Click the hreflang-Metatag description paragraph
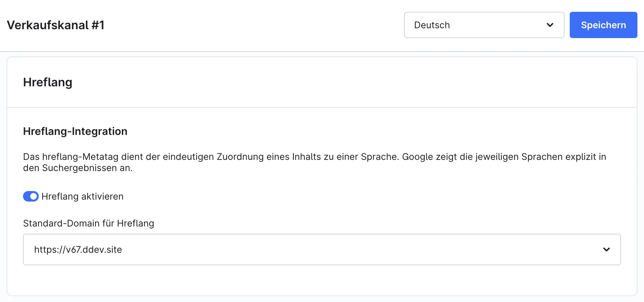Image resolution: width=644 pixels, height=302 pixels. point(314,162)
